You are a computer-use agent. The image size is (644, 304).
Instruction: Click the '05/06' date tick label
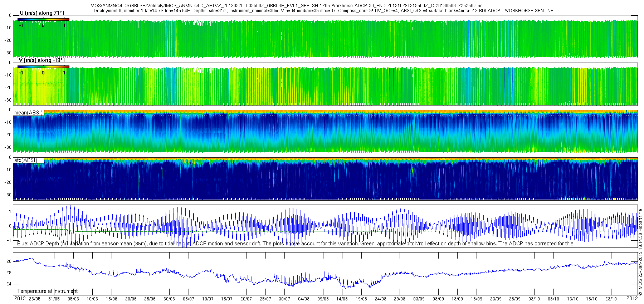tap(73, 299)
